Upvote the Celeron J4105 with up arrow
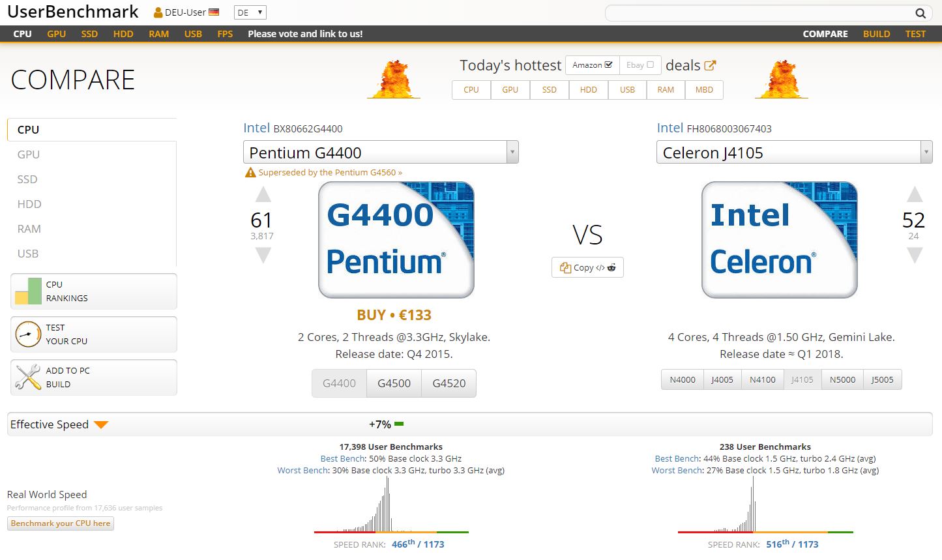 pyautogui.click(x=915, y=194)
